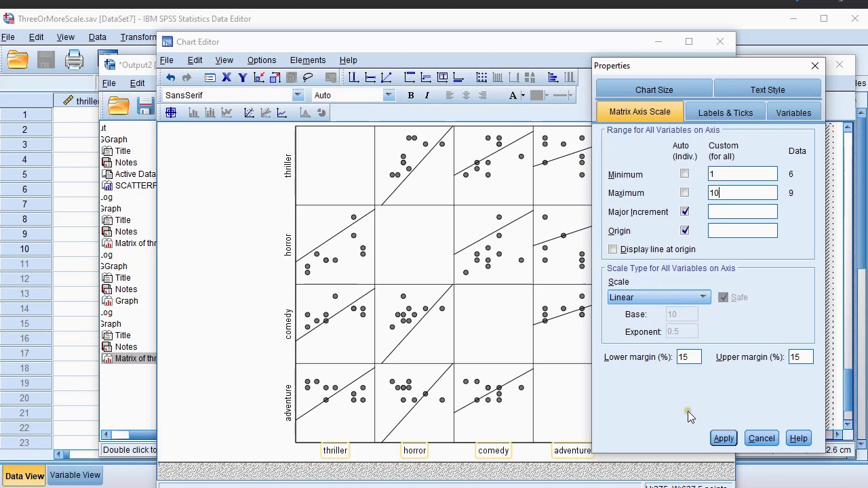
Task: Click the Custom Maximum input field
Action: pyautogui.click(x=743, y=192)
